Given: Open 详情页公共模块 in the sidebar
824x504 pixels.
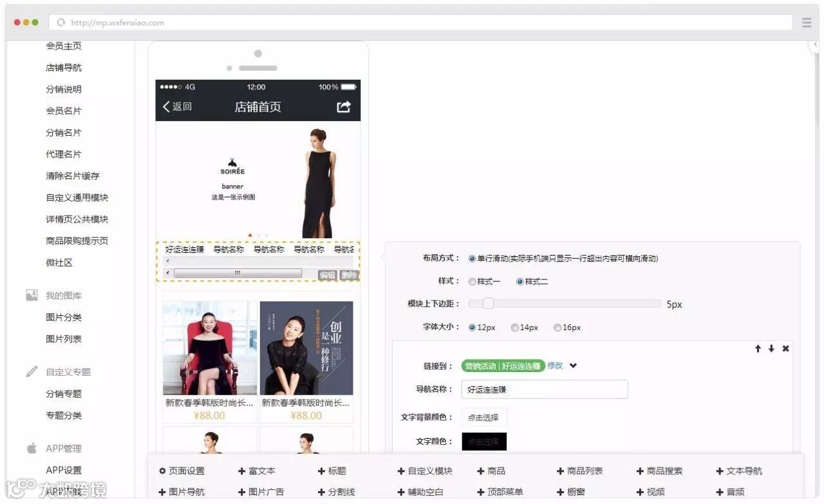Looking at the screenshot, I should point(77,219).
